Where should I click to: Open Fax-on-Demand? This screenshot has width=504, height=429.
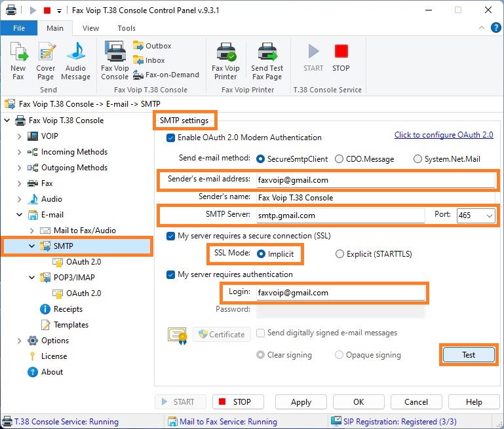[166, 75]
